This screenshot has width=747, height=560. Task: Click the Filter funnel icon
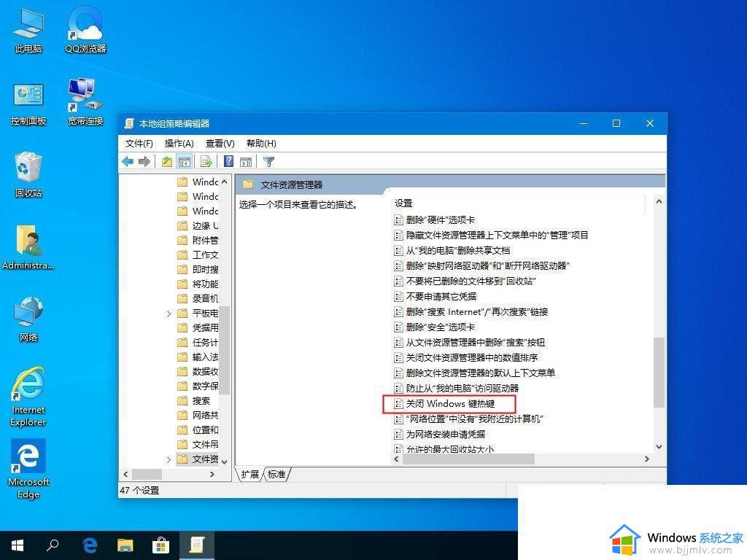click(268, 162)
